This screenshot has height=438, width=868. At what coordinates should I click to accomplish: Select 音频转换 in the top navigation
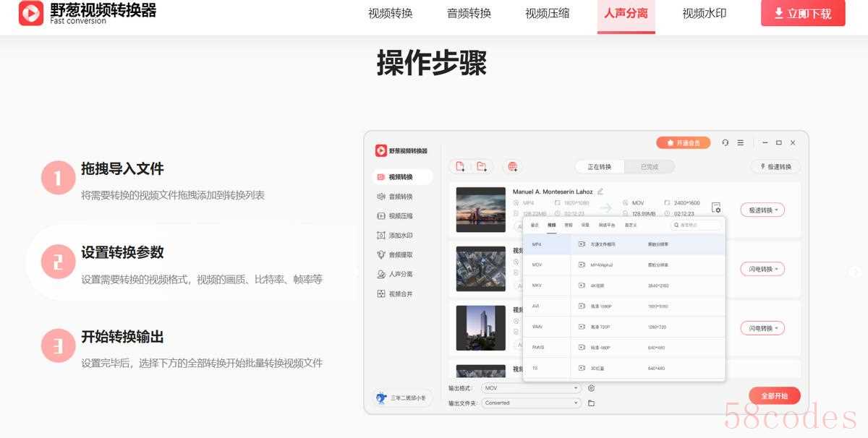[469, 13]
